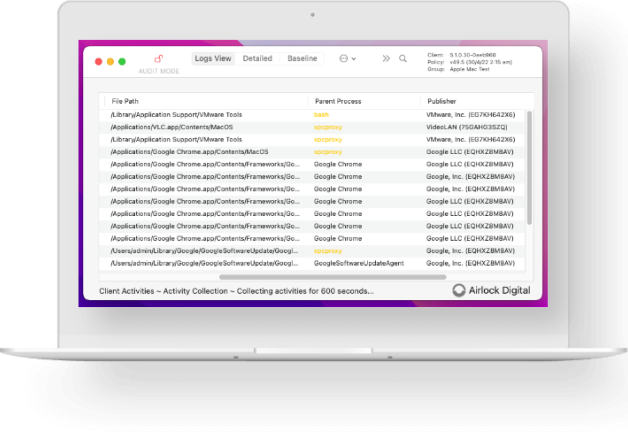This screenshot has width=628, height=432.
Task: Select the Google Chrome.app/Contents/MacOS row
Action: coord(312,152)
